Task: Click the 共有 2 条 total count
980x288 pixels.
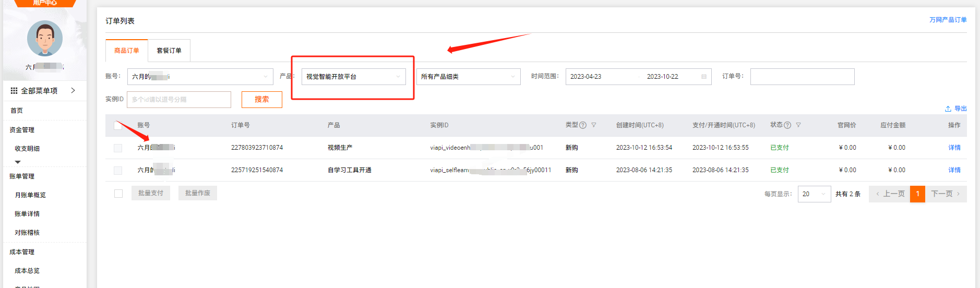Action: click(x=848, y=194)
